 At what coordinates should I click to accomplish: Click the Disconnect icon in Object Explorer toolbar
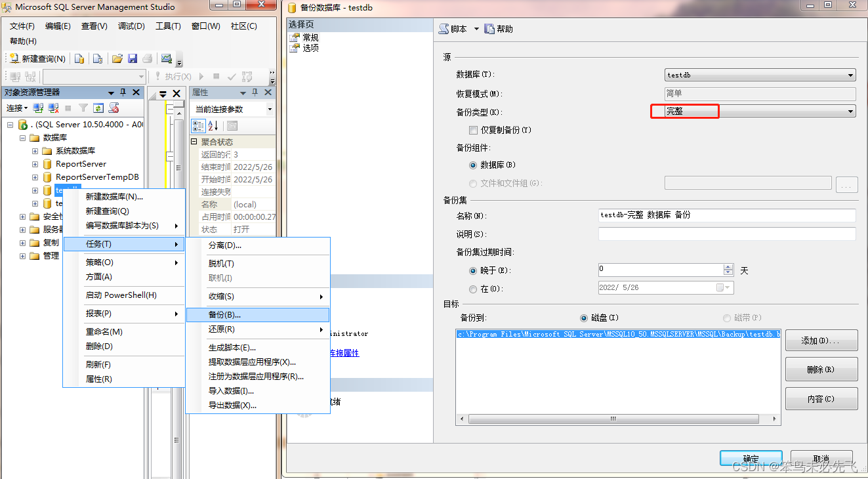pos(54,108)
